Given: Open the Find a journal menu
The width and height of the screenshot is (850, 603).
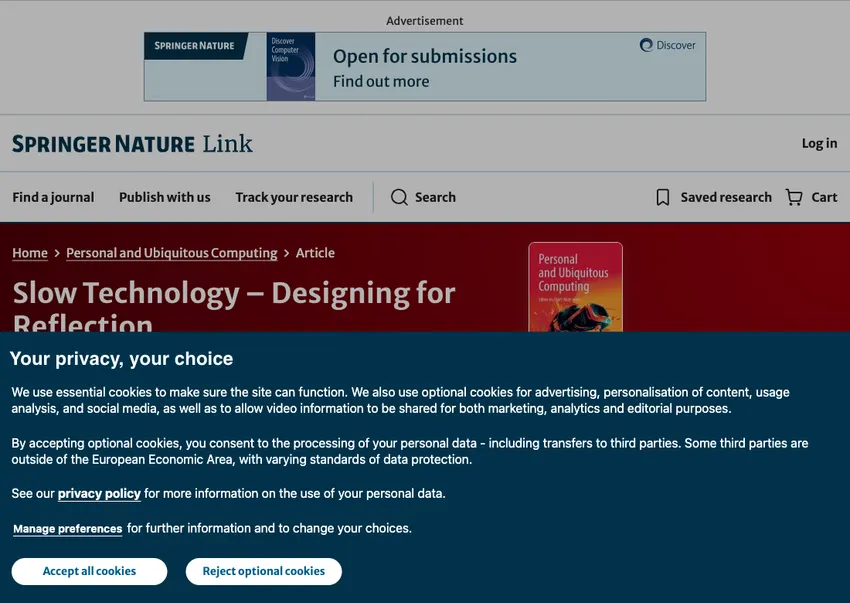Looking at the screenshot, I should [53, 197].
